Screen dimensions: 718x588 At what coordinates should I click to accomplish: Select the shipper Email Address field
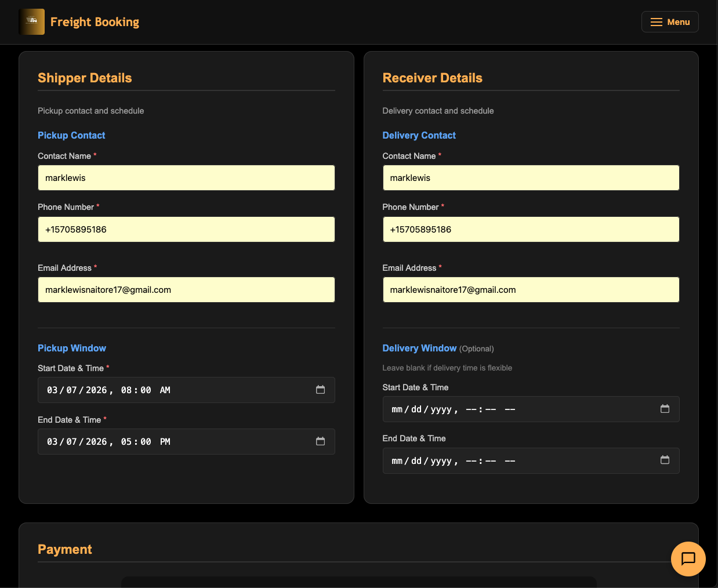pos(186,289)
